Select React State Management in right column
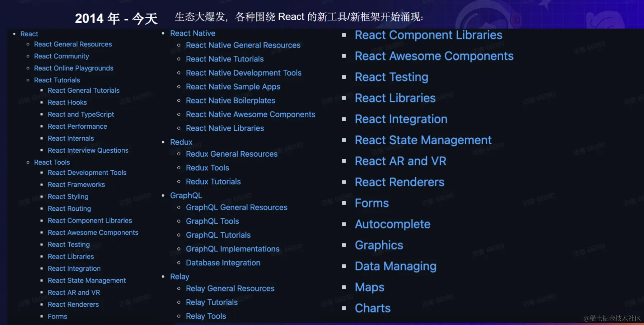 pyautogui.click(x=423, y=140)
